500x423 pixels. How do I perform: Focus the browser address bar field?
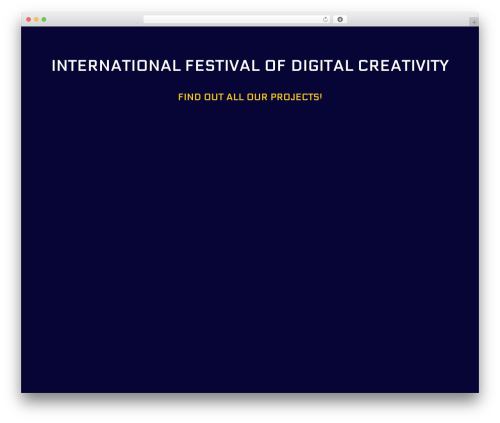tap(237, 20)
